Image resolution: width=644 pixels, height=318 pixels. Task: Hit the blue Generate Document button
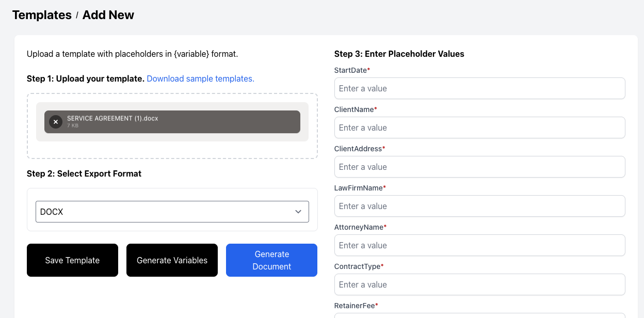(271, 260)
